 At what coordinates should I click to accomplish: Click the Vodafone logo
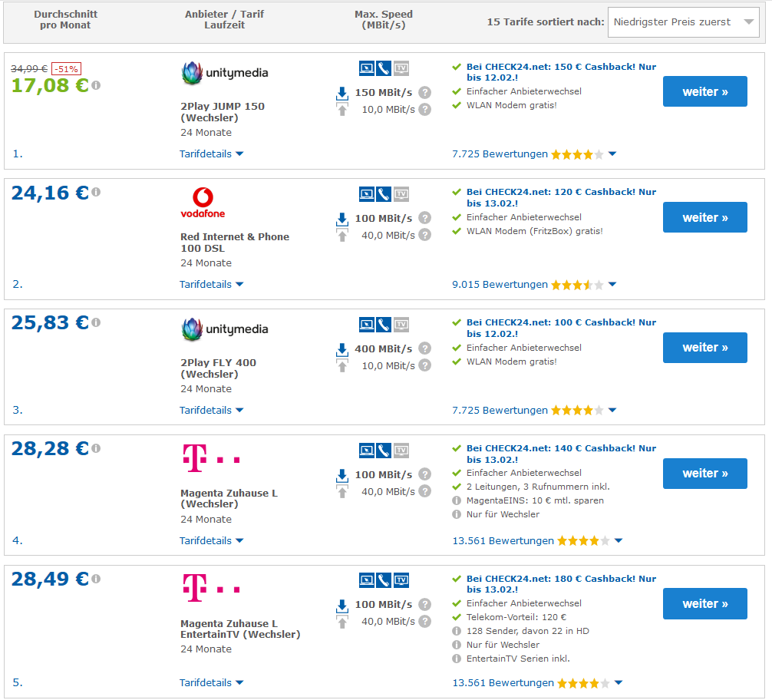pyautogui.click(x=203, y=203)
